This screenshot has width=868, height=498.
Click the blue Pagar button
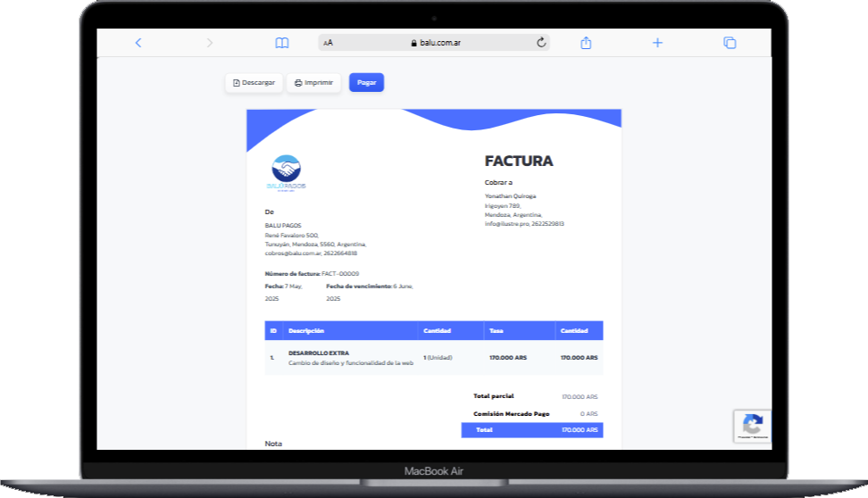(x=366, y=82)
